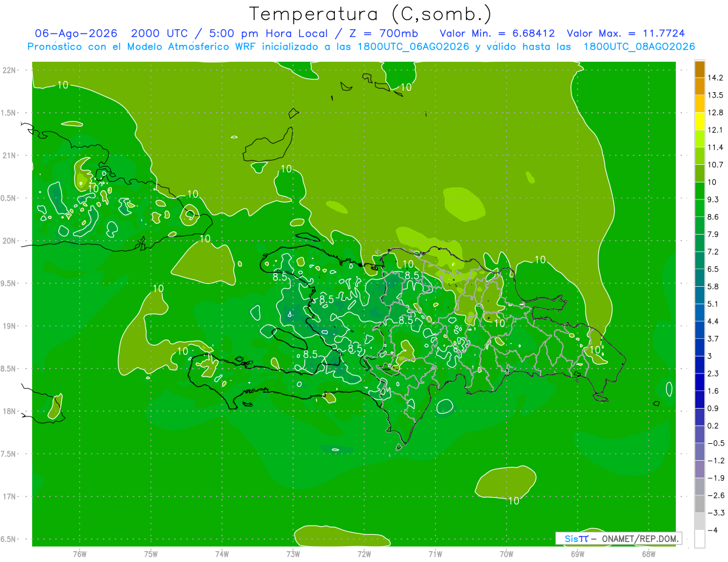728x562 pixels.
Task: Click the '72W' longitude label
Action: 364,554
